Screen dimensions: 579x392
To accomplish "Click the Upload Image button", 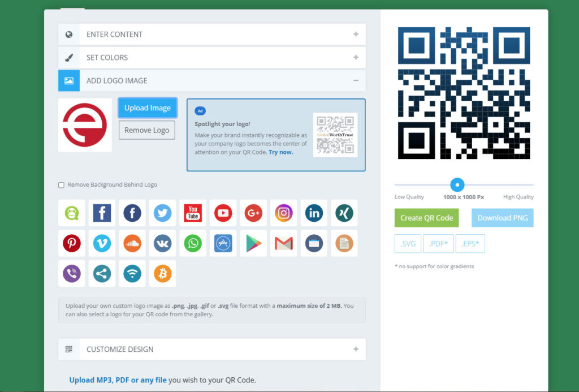I will pos(148,108).
